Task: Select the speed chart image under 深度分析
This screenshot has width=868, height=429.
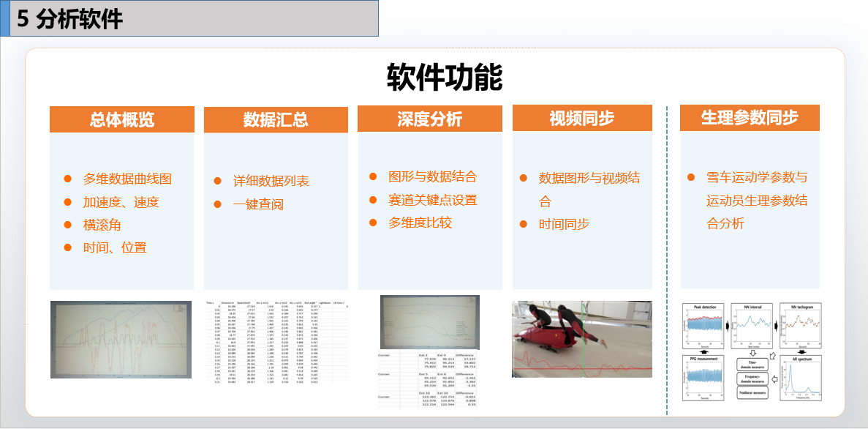Action: (x=430, y=321)
